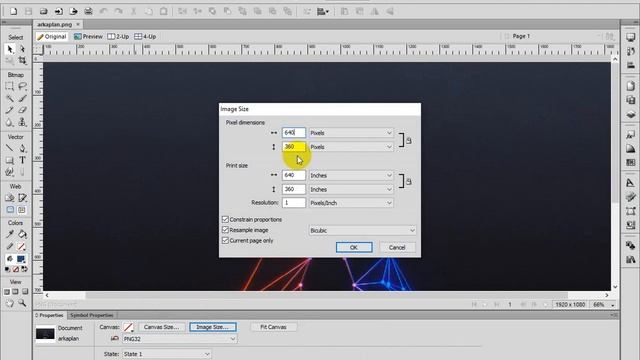This screenshot has height=360, width=640.
Task: Toggle Resample image checkbox
Action: tap(225, 230)
